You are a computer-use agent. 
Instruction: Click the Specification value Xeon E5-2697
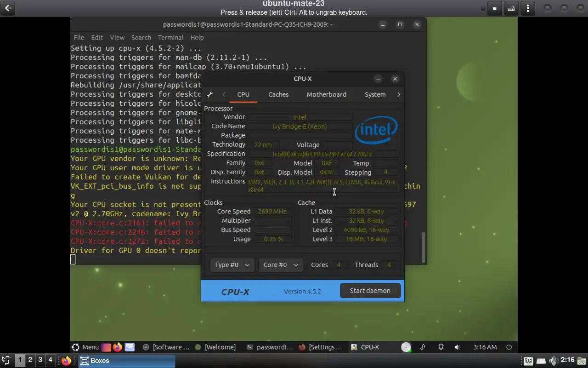coord(322,154)
